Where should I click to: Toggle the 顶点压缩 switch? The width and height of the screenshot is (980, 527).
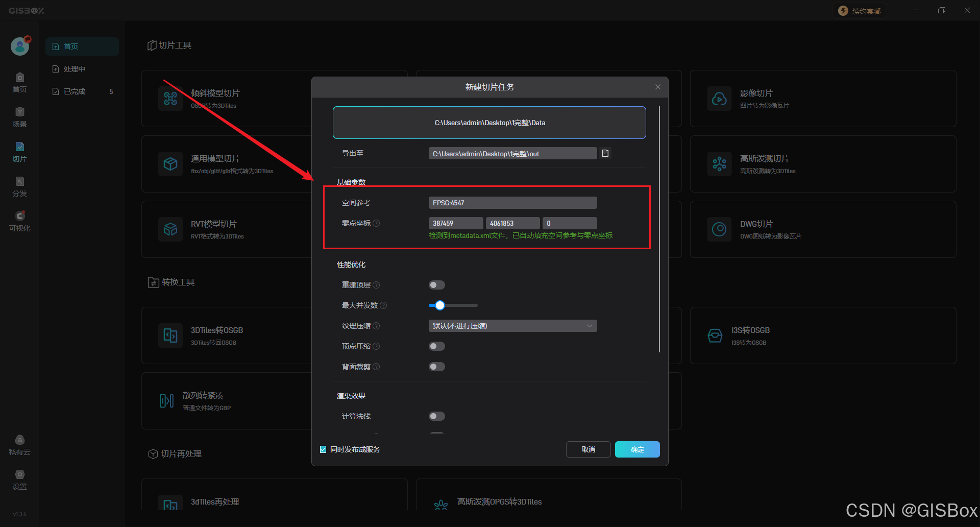tap(437, 346)
